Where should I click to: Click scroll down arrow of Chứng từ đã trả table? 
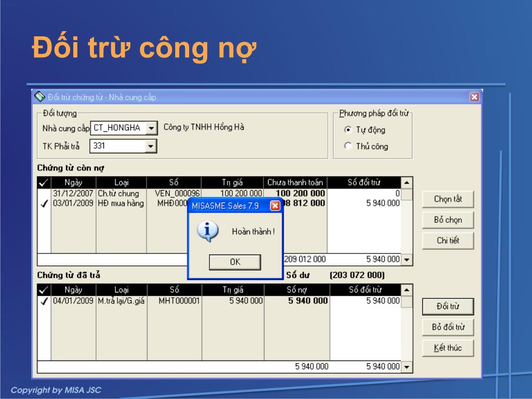pos(406,367)
